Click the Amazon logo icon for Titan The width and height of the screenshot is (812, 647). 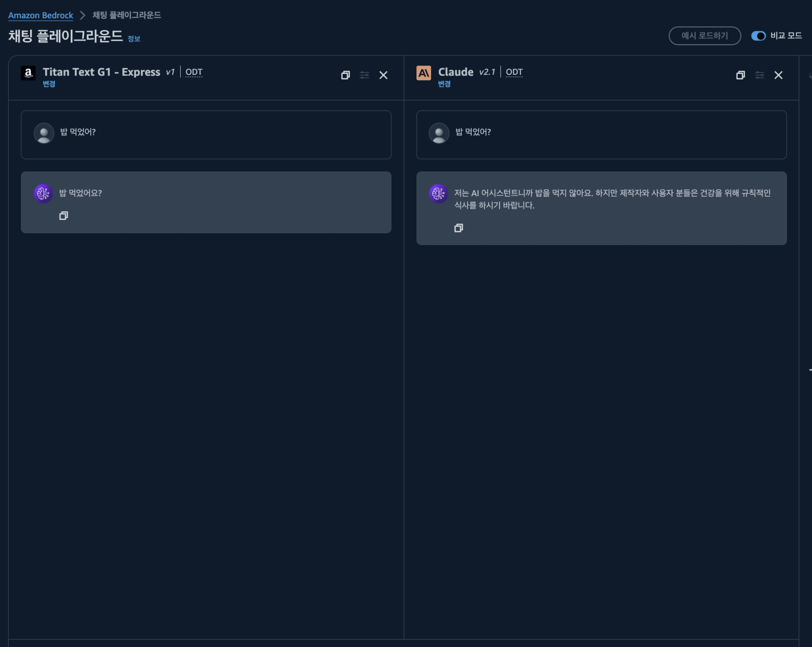pyautogui.click(x=28, y=73)
